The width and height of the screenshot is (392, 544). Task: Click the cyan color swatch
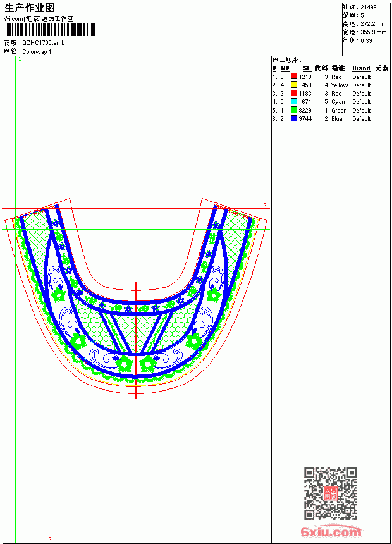coord(294,101)
